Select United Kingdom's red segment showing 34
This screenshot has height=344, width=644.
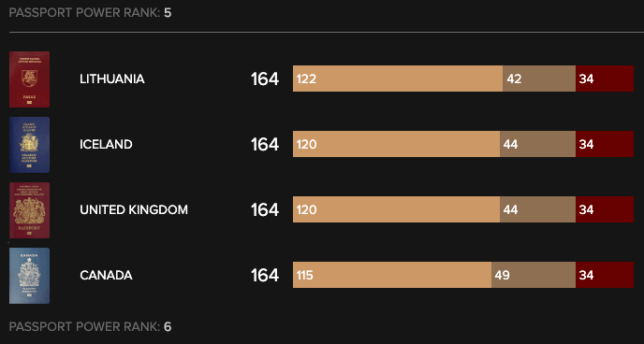coord(605,209)
